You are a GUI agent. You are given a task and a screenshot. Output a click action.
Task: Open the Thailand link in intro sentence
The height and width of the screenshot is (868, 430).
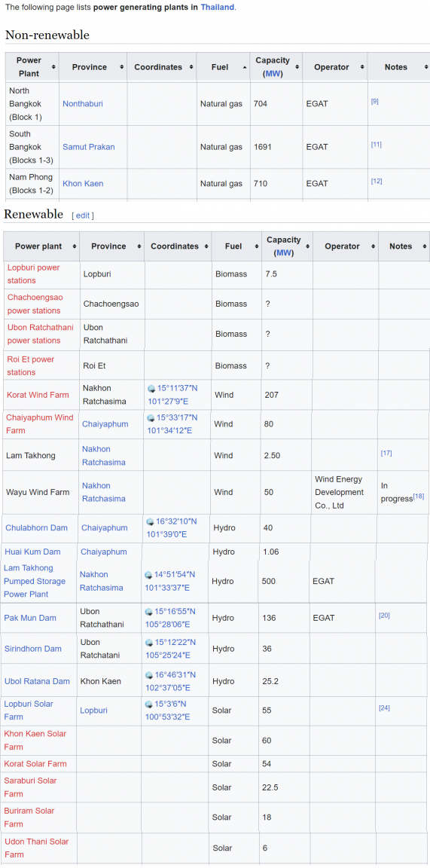click(x=218, y=8)
